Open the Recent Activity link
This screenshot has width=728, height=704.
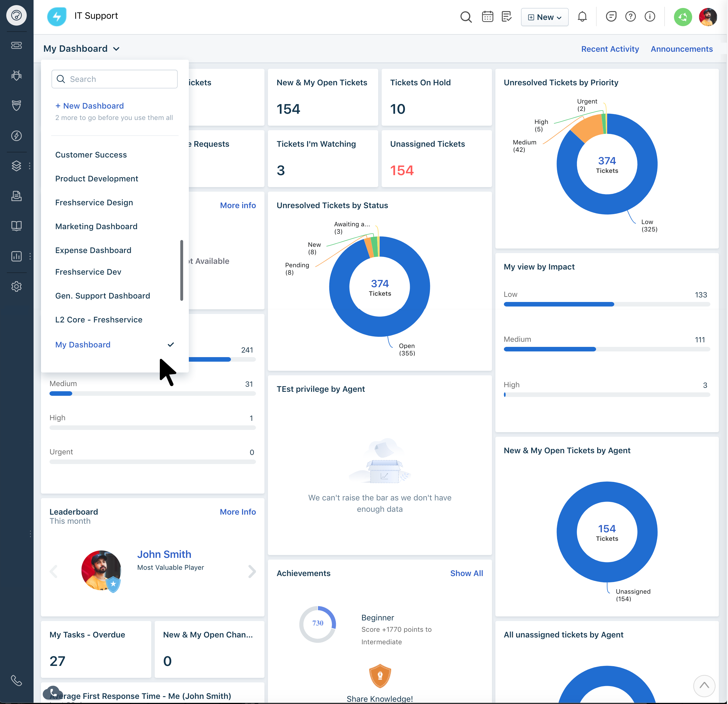coord(610,49)
